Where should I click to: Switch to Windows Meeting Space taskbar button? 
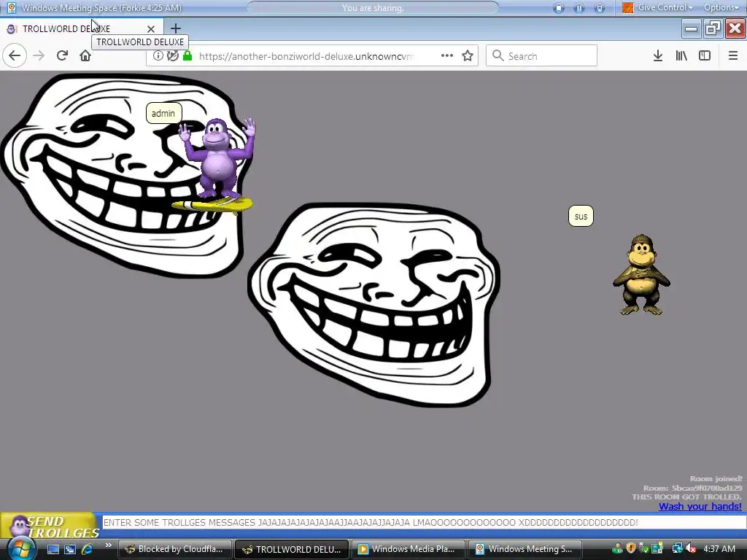click(525, 549)
